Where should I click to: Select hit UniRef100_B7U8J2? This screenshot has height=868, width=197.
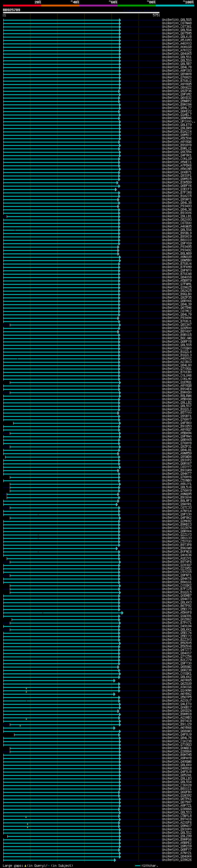coord(177,81)
